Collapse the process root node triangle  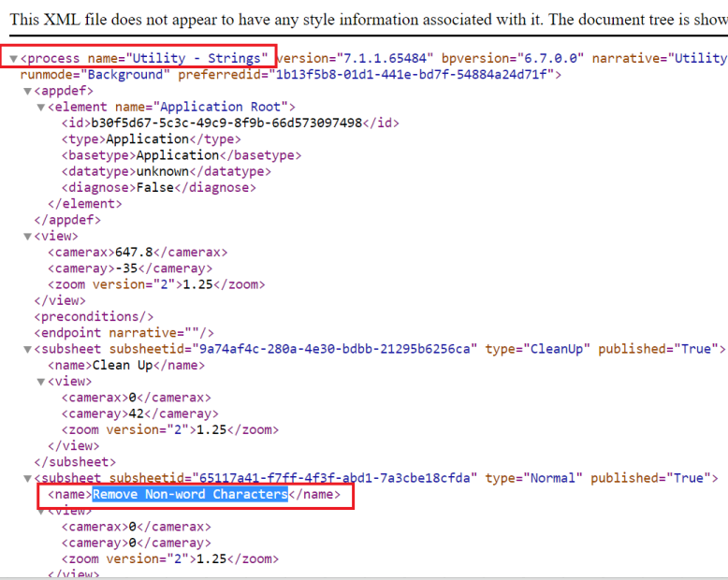click(x=13, y=59)
